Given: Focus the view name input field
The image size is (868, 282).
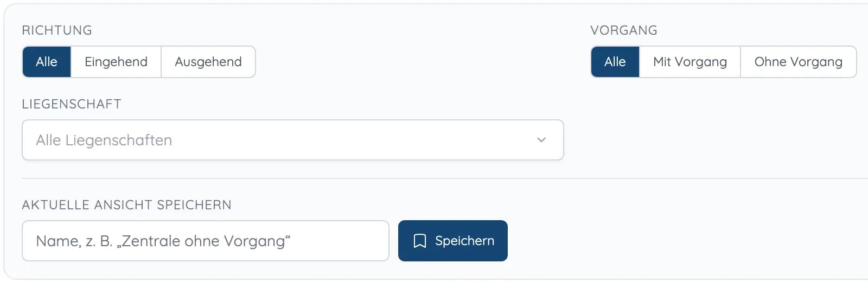Looking at the screenshot, I should click(x=206, y=241).
